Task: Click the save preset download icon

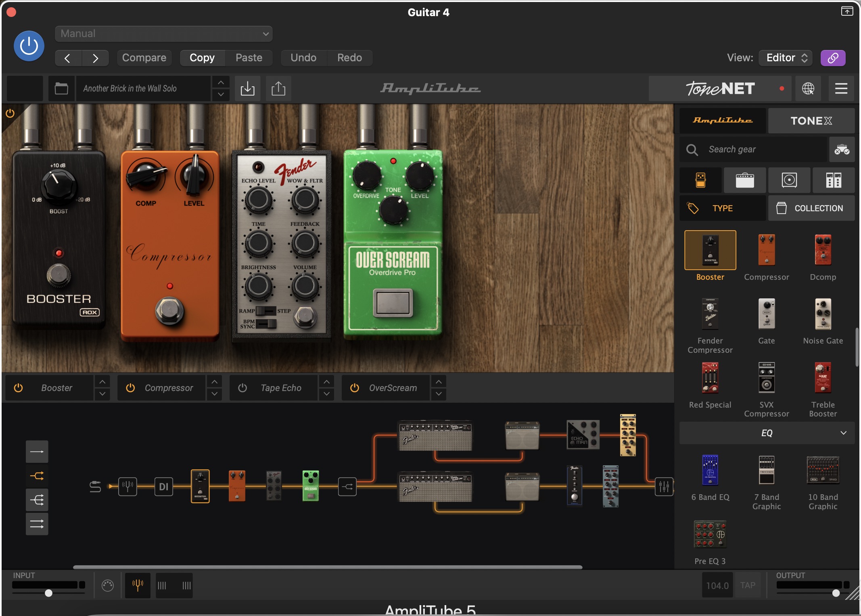Action: (x=247, y=88)
